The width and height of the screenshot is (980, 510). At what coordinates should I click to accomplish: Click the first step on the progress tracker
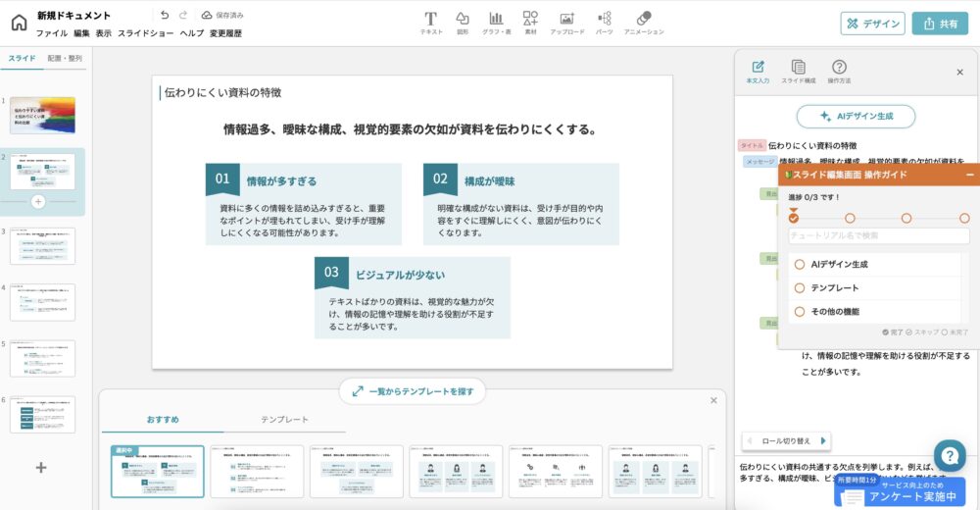pyautogui.click(x=794, y=218)
